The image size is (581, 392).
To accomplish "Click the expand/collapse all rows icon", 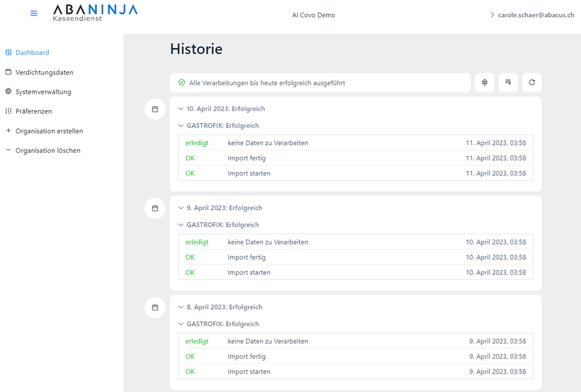I will tap(484, 82).
